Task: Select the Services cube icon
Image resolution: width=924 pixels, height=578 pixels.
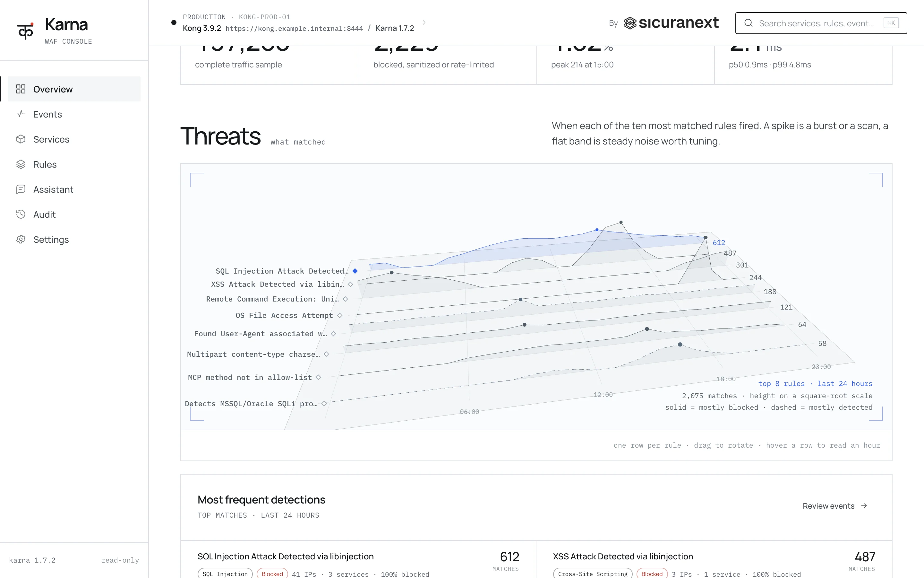Action: tap(21, 139)
